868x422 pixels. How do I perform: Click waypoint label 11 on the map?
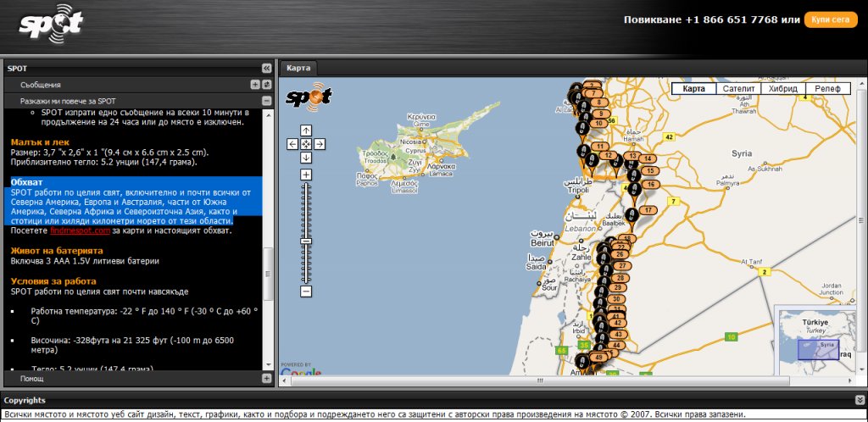tap(600, 147)
